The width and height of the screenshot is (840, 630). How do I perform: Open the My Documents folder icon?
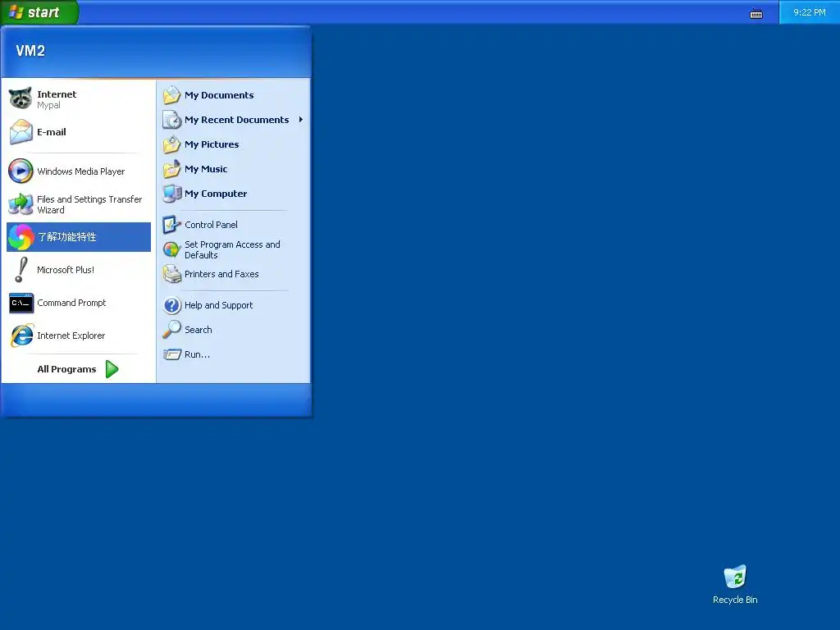[x=171, y=95]
